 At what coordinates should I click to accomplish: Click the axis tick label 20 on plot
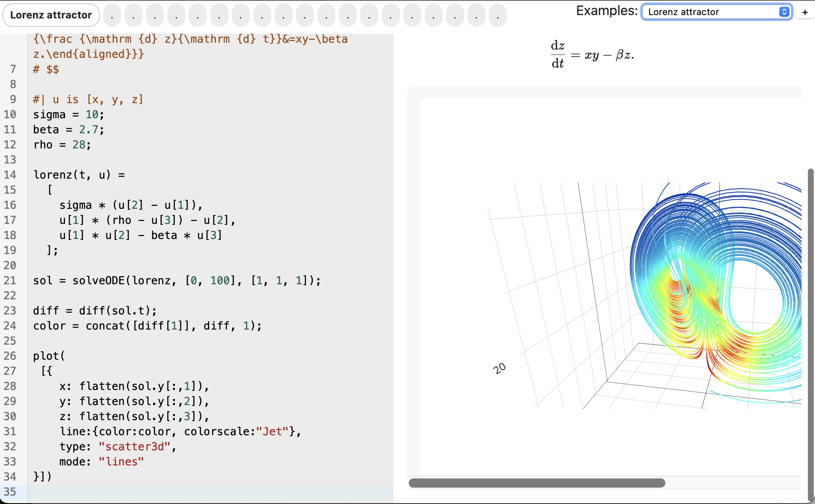point(500,368)
